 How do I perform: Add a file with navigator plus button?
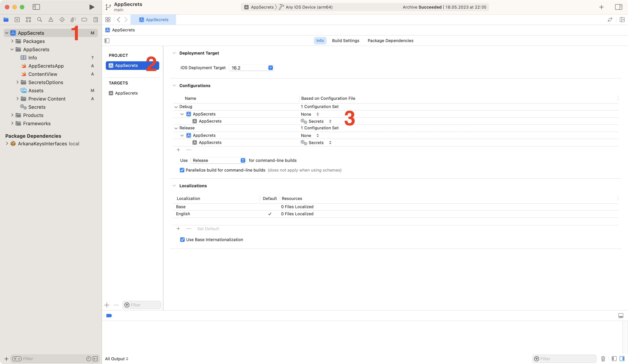(6, 359)
